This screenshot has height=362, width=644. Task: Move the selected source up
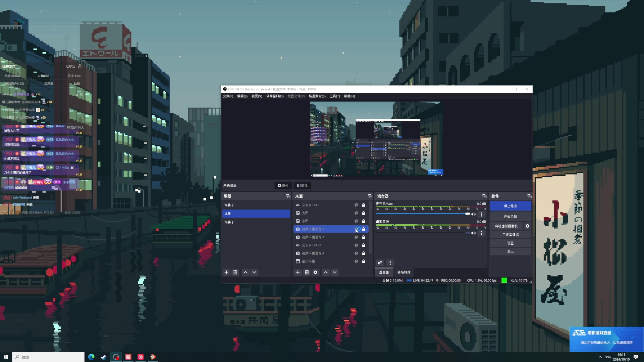click(x=326, y=272)
